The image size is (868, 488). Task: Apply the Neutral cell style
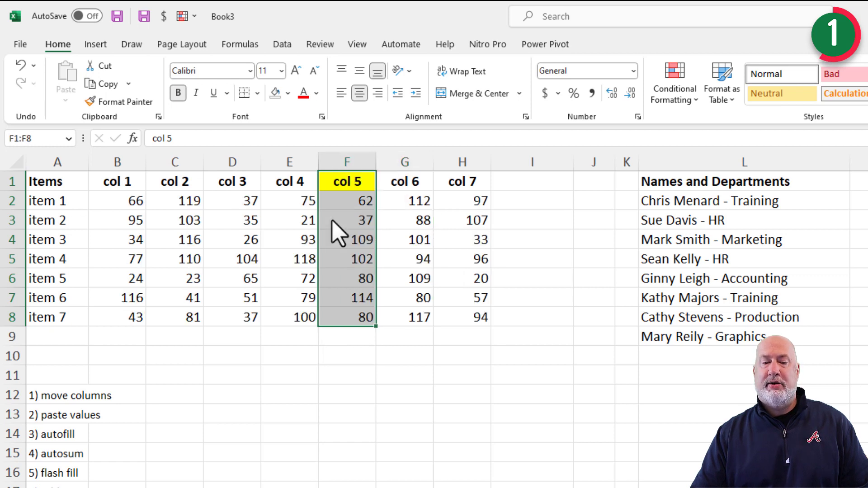pyautogui.click(x=781, y=93)
